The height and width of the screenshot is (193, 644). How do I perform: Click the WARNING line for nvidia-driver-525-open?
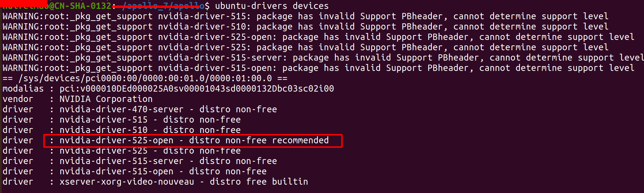[318, 37]
